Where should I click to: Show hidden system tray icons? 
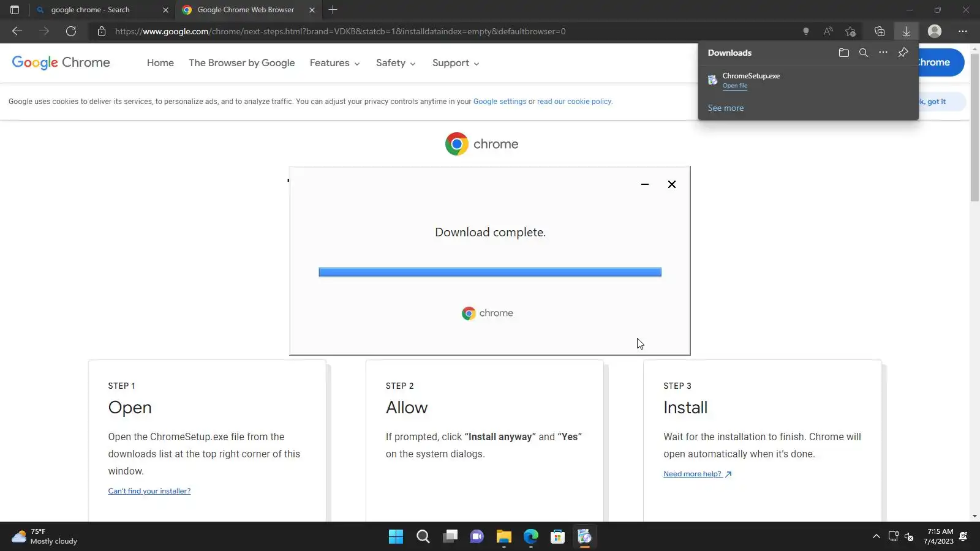pos(876,537)
